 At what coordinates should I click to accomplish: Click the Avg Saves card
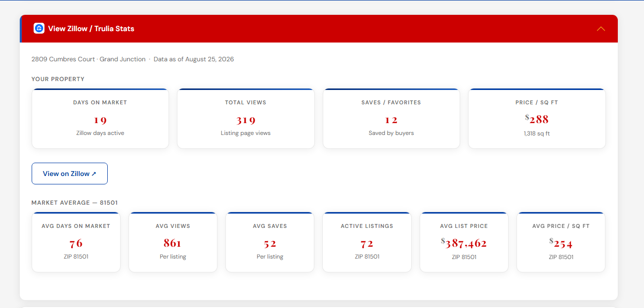pos(270,242)
